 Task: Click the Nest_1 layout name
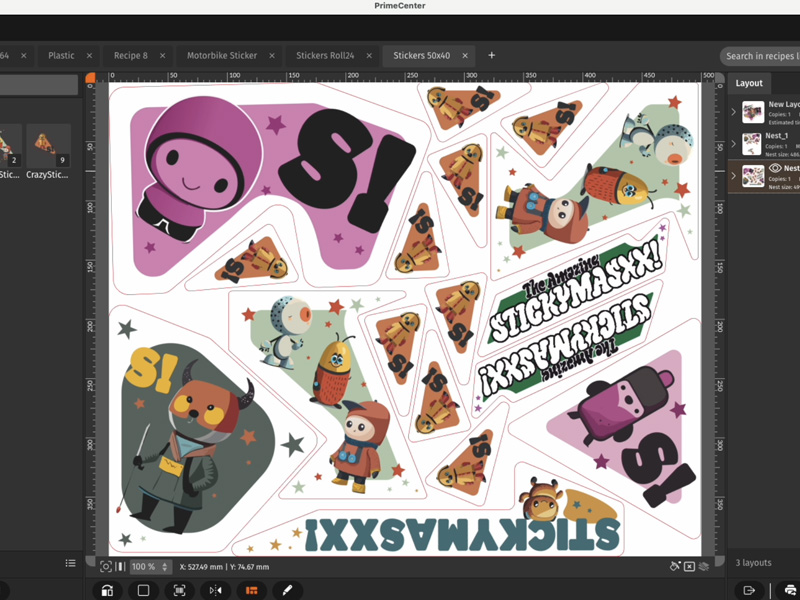777,136
